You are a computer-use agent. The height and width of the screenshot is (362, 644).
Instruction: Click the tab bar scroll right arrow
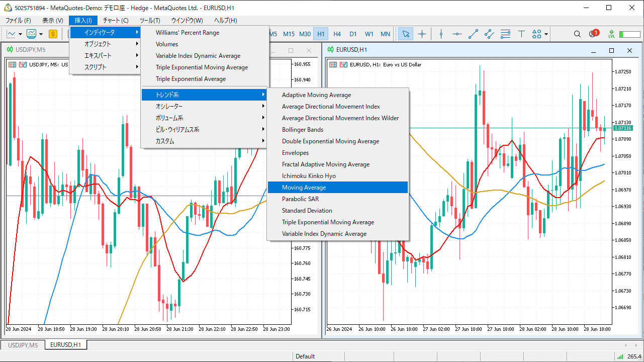pyautogui.click(x=636, y=345)
